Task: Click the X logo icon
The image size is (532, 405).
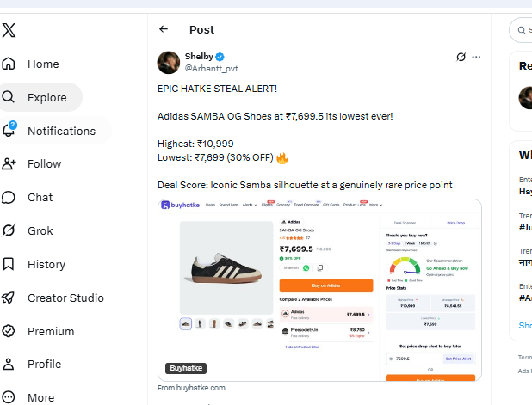Action: coord(9,30)
